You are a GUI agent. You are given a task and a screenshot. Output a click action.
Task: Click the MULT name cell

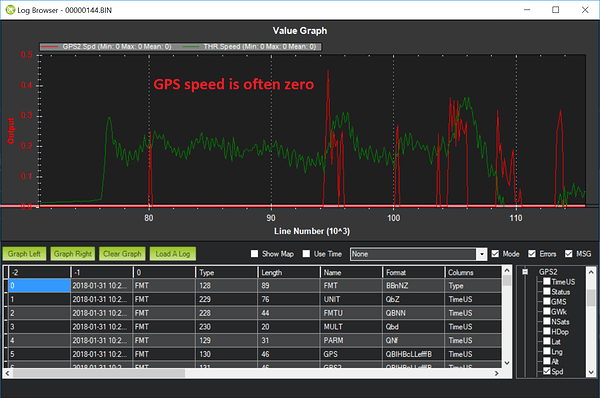click(x=351, y=327)
